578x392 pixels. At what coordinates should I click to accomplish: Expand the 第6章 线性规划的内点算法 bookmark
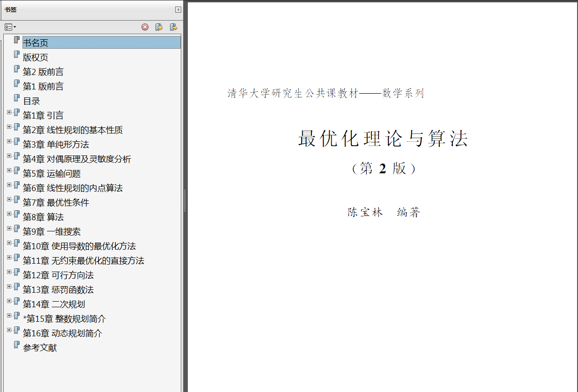[9, 185]
